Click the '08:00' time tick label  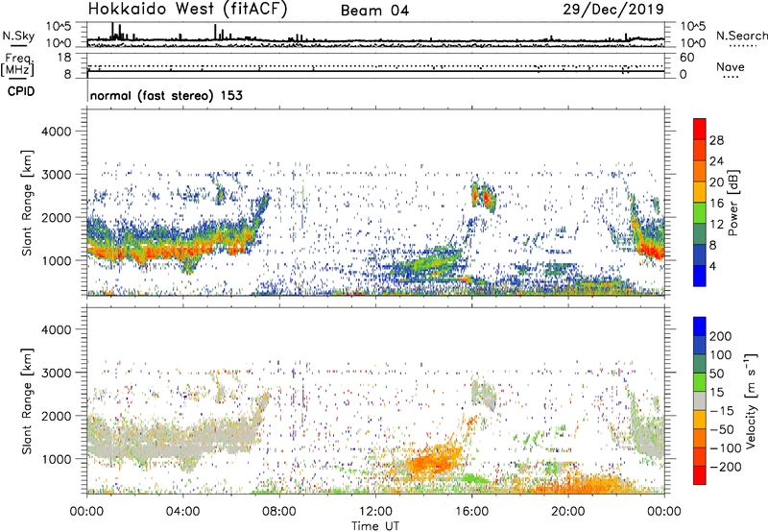tap(279, 512)
